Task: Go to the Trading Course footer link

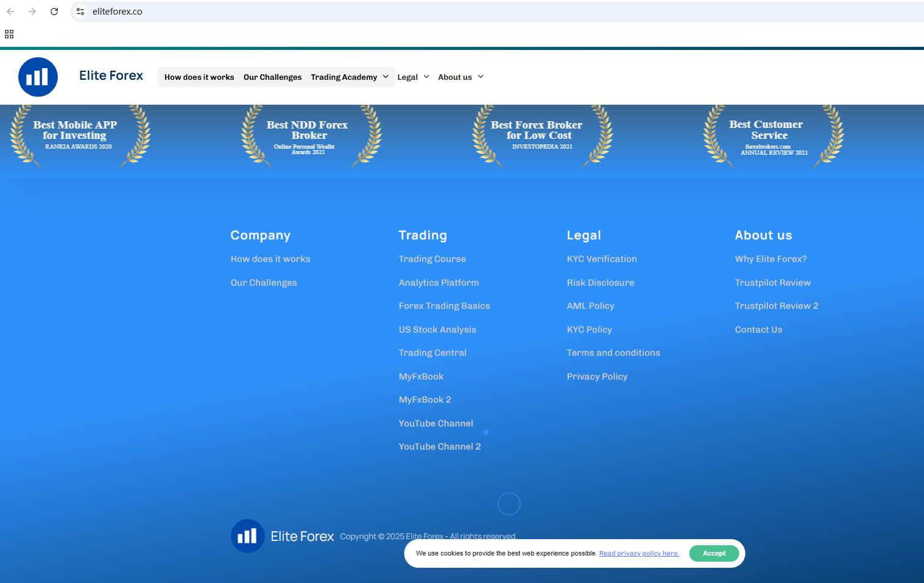Action: pos(432,259)
